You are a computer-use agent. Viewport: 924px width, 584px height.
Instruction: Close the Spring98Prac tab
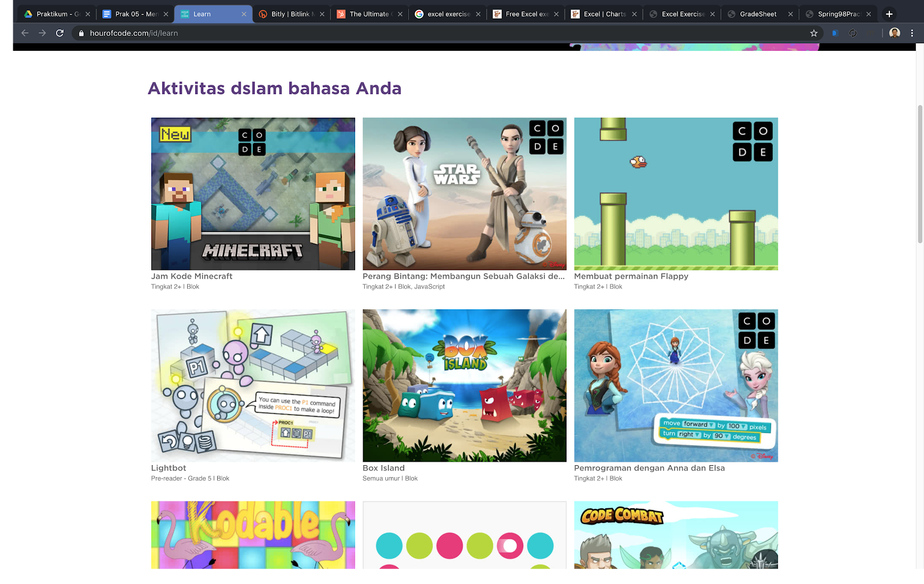coord(868,14)
